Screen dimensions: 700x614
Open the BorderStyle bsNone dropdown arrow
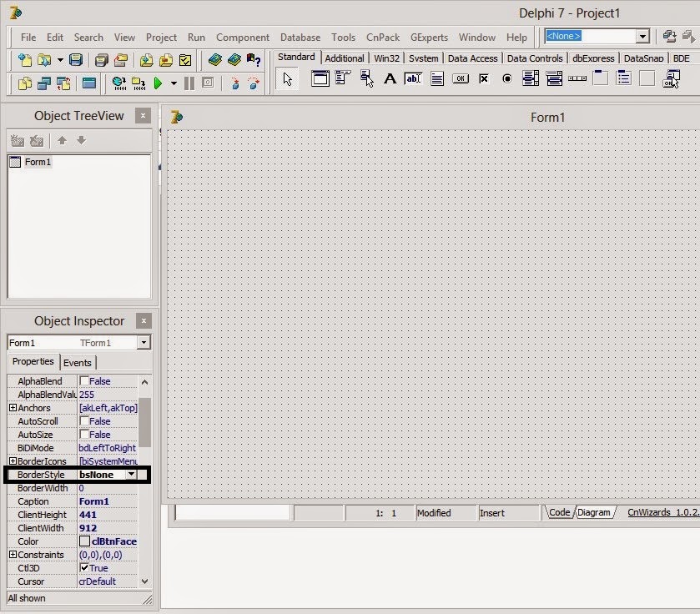pos(131,475)
